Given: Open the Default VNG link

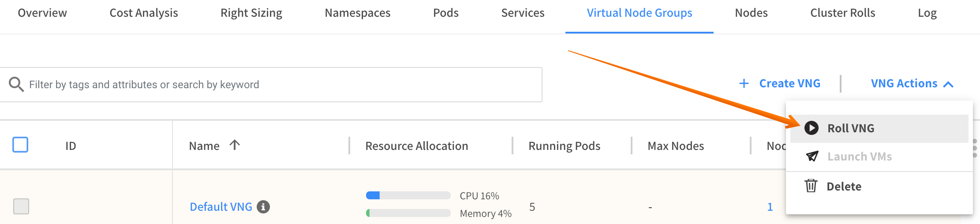Looking at the screenshot, I should tap(221, 207).
